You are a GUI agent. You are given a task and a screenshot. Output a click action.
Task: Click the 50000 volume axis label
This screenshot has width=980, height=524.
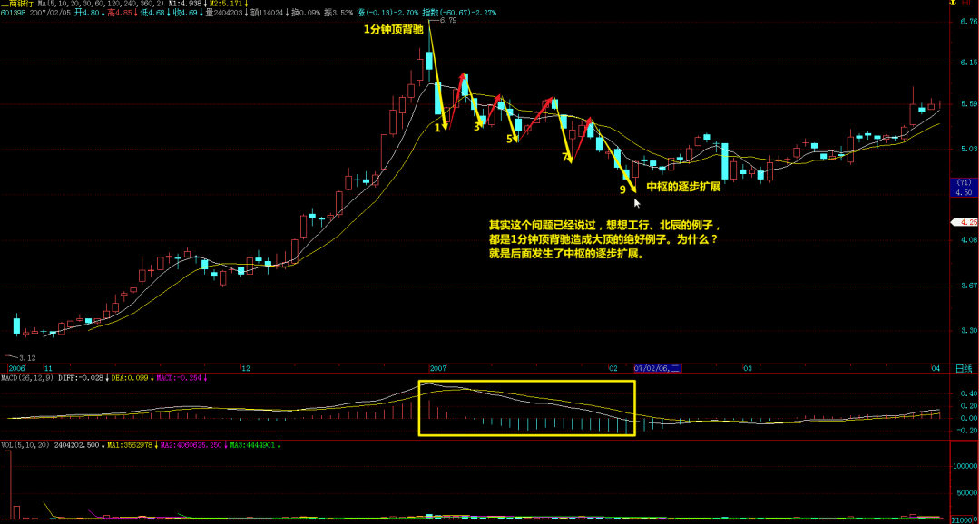(x=967, y=493)
